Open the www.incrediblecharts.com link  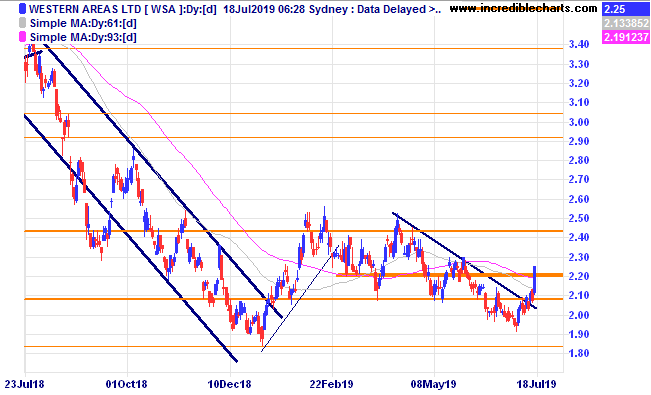(x=523, y=8)
